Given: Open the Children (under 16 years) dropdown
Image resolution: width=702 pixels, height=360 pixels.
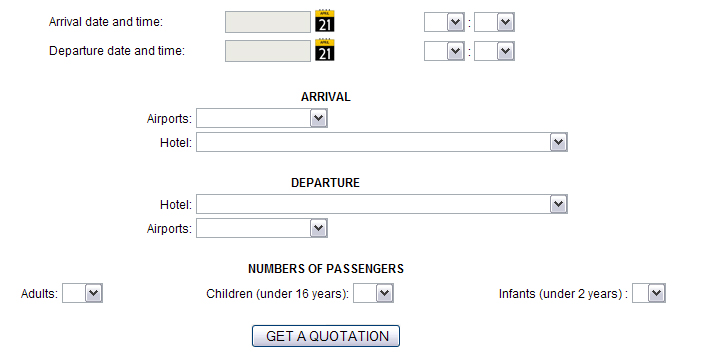Looking at the screenshot, I should (373, 293).
